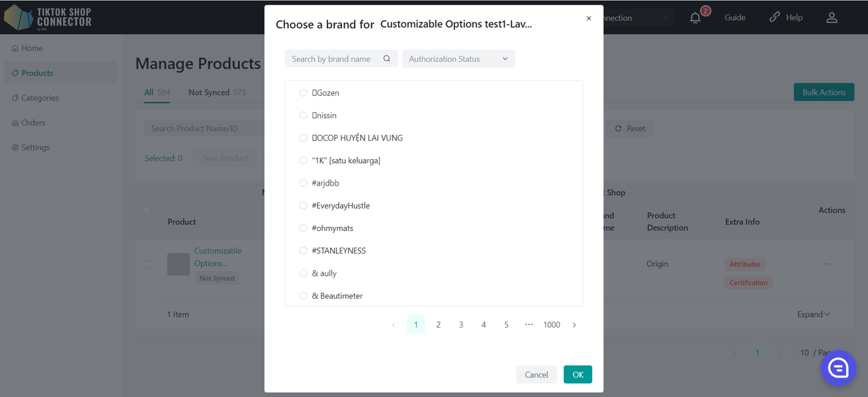Click the search magnifier in brand search
The width and height of the screenshot is (868, 397).
(x=387, y=59)
